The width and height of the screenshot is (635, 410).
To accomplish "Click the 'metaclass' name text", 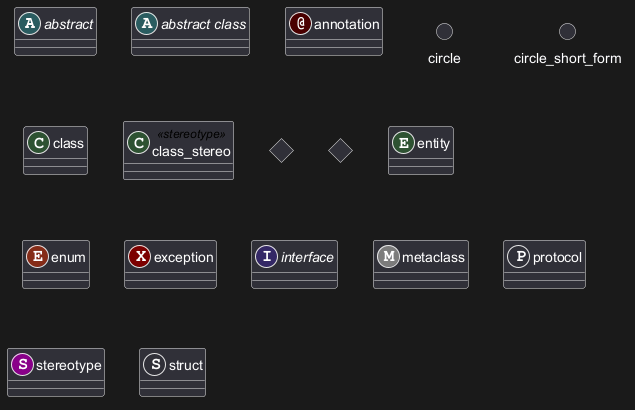I will [x=433, y=257].
